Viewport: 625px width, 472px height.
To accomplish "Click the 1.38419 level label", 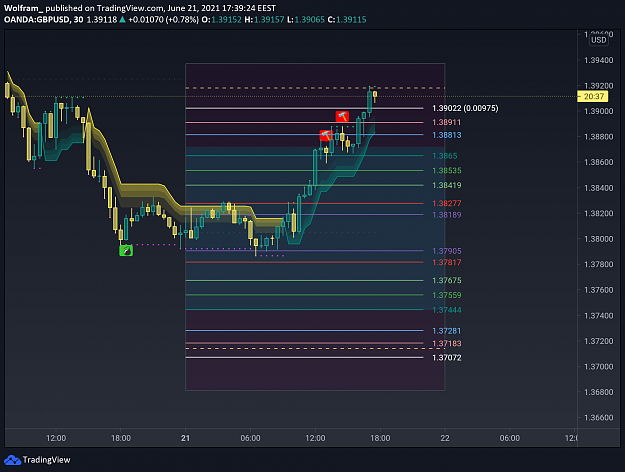I will [x=446, y=185].
